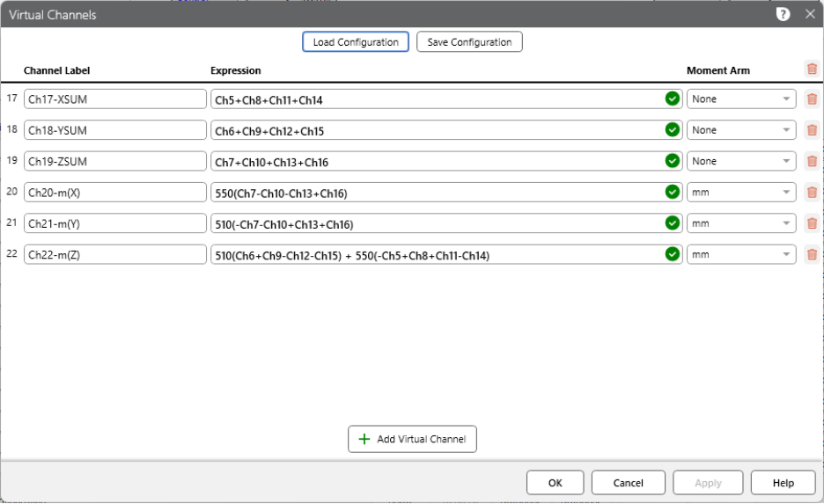
Task: Open Moment Arm dropdown for Ch17-XSUM
Action: click(x=740, y=99)
